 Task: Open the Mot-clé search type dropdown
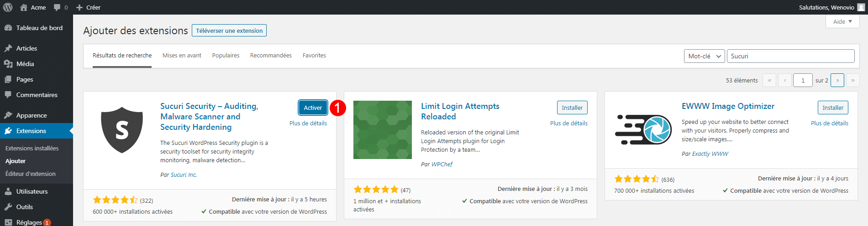(705, 56)
